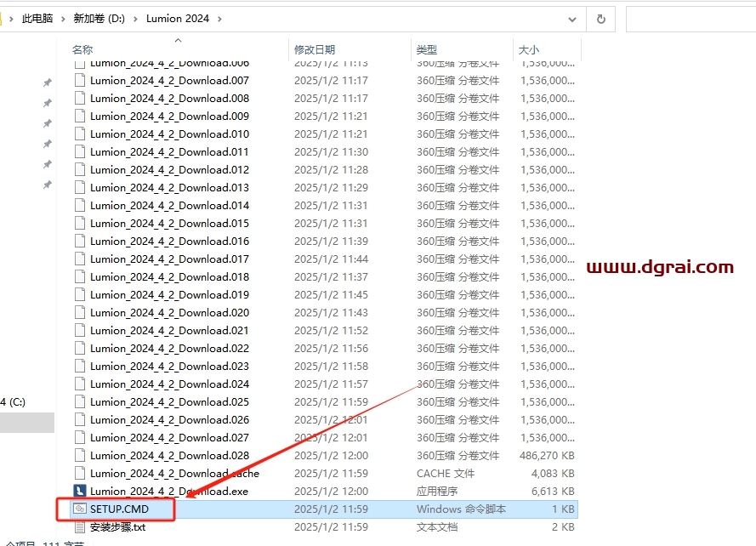Expand the chevron after 此电脑 in breadcrumb
Image resolution: width=756 pixels, height=546 pixels.
point(63,19)
